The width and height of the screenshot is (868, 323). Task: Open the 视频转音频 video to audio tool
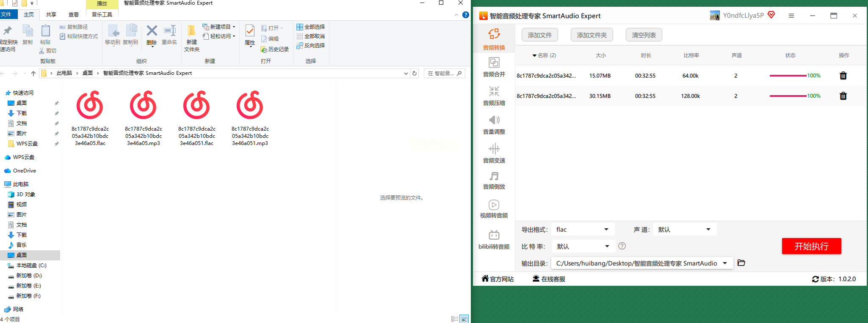[494, 209]
